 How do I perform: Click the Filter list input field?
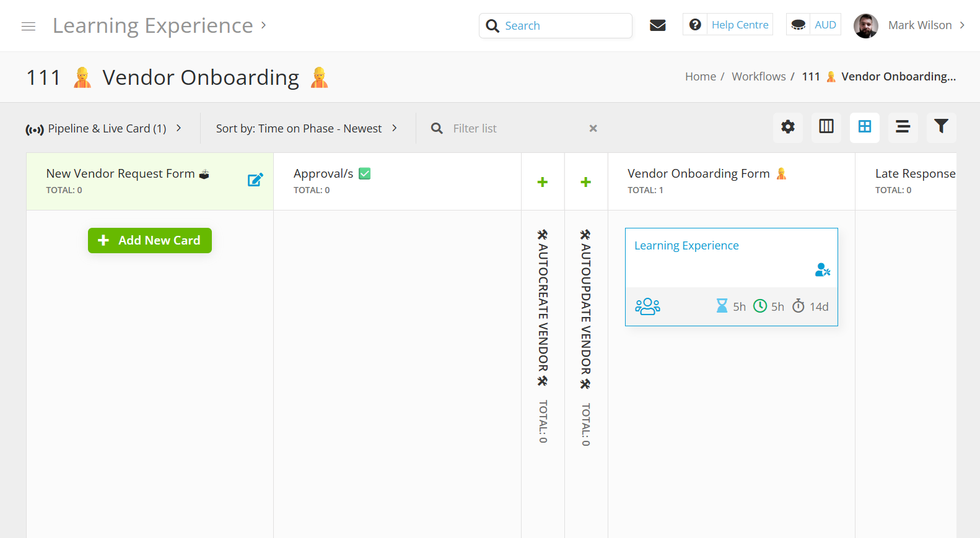coord(514,129)
